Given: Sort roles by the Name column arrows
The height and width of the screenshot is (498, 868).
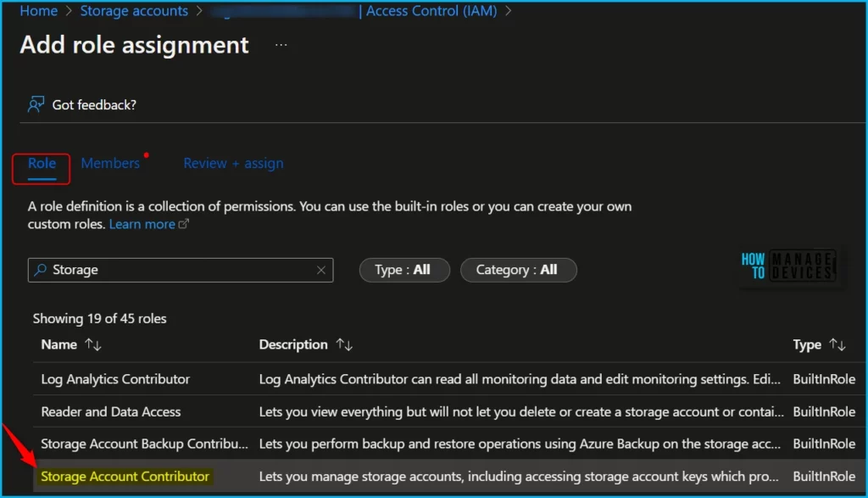Looking at the screenshot, I should tap(93, 344).
